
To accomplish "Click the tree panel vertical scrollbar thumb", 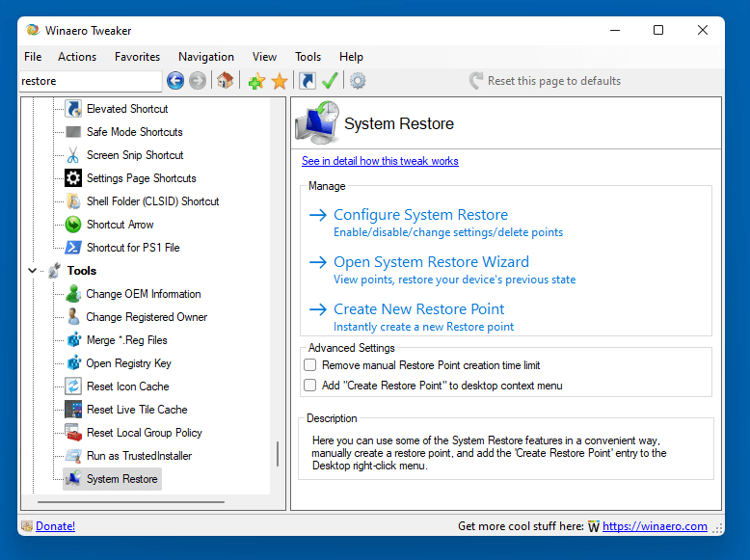I will pyautogui.click(x=278, y=454).
